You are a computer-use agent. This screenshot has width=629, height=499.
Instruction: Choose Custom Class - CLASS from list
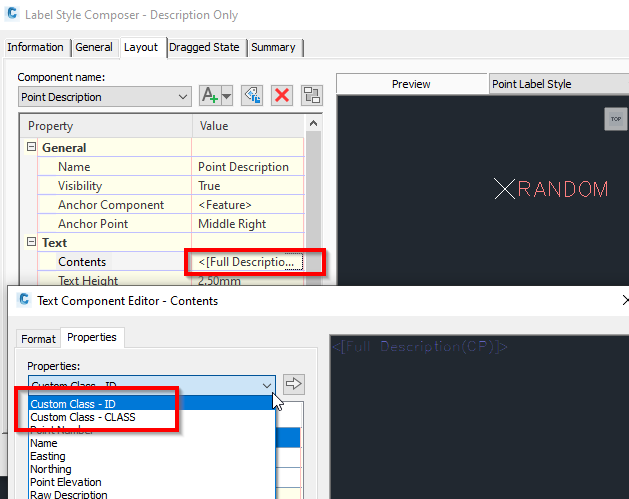tap(152, 417)
